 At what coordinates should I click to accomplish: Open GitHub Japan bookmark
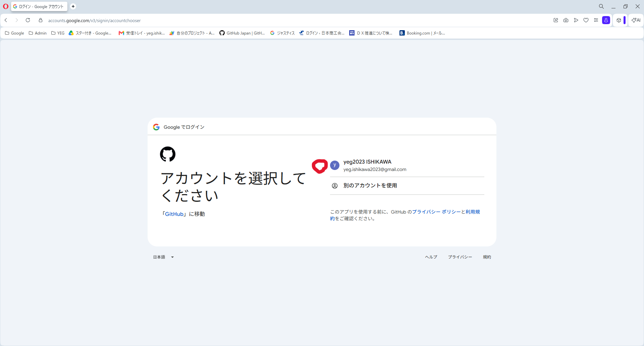click(x=242, y=33)
